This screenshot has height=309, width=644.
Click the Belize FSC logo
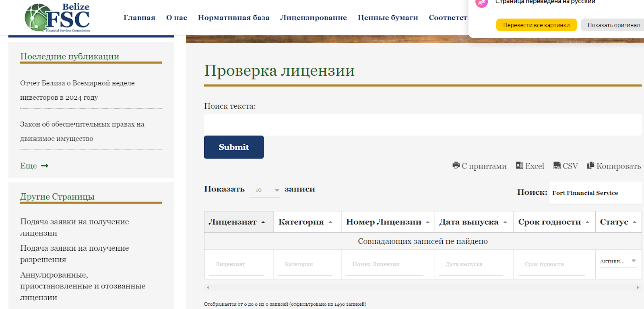(x=57, y=18)
